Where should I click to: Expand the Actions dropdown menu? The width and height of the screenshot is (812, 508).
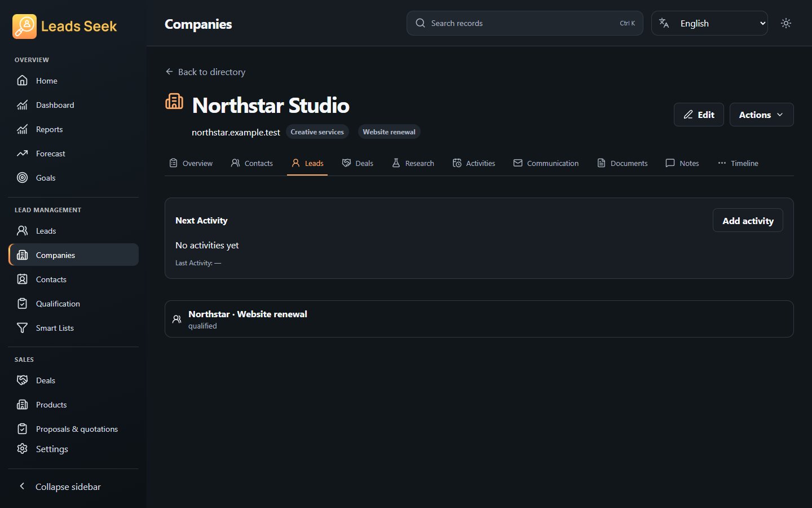(x=761, y=115)
